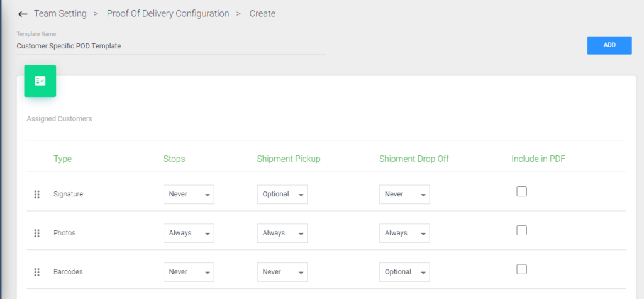Click the Photos row drag handle
The width and height of the screenshot is (644, 299).
click(x=36, y=233)
